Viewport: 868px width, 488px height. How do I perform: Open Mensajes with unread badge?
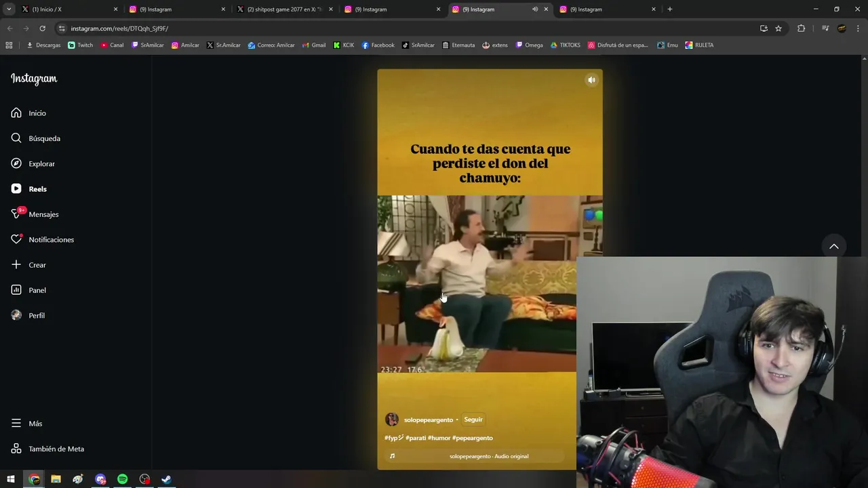click(35, 214)
